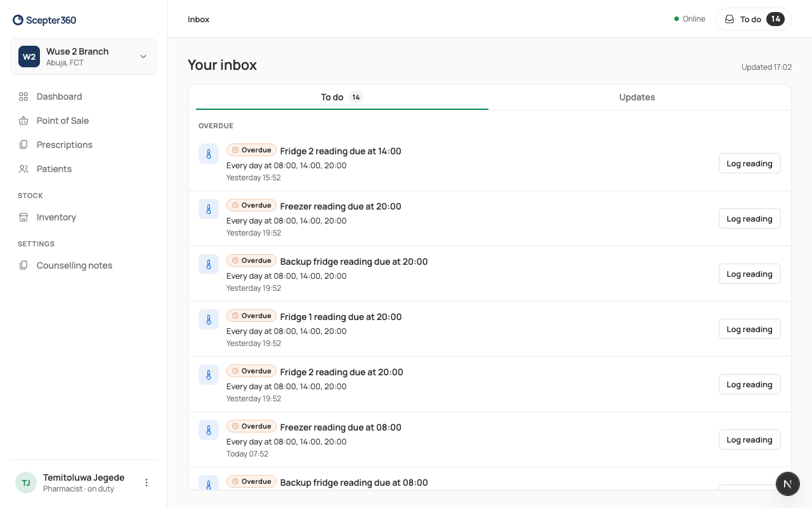Click "Fridge 2 reading due at 14:00" title
The image size is (812, 508).
pos(341,151)
